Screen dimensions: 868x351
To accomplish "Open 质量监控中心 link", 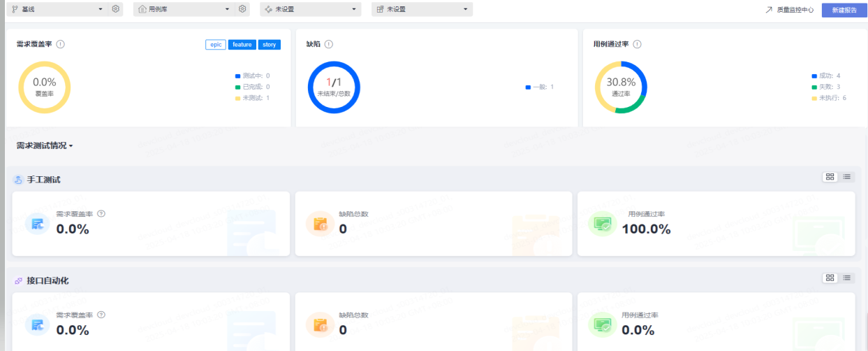I will [x=795, y=10].
